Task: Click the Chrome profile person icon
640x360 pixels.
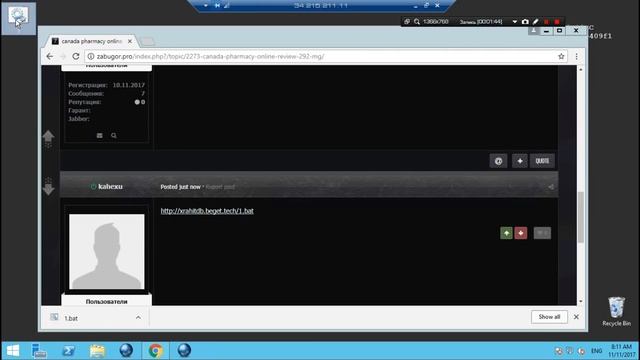Action: (x=533, y=31)
